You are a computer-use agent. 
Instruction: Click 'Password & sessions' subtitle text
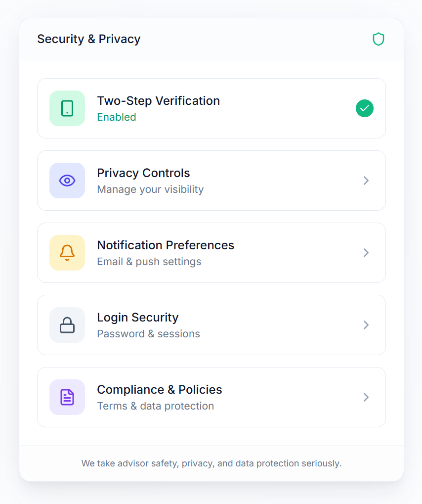coord(148,334)
